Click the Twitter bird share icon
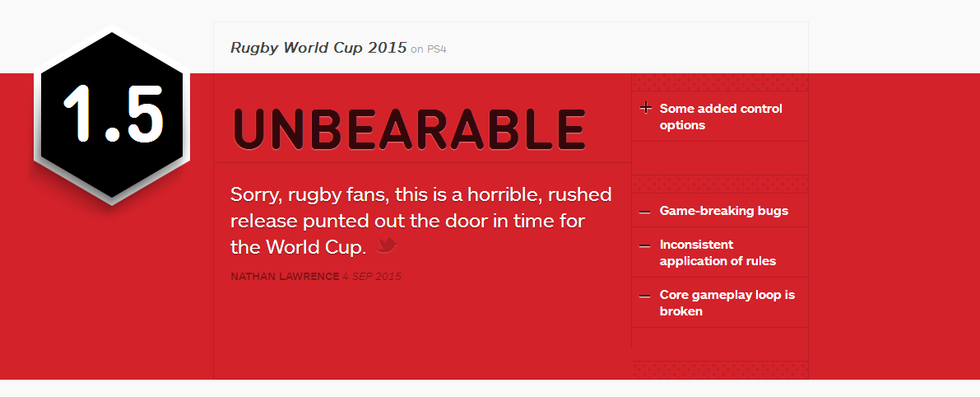This screenshot has width=980, height=397. point(387,245)
